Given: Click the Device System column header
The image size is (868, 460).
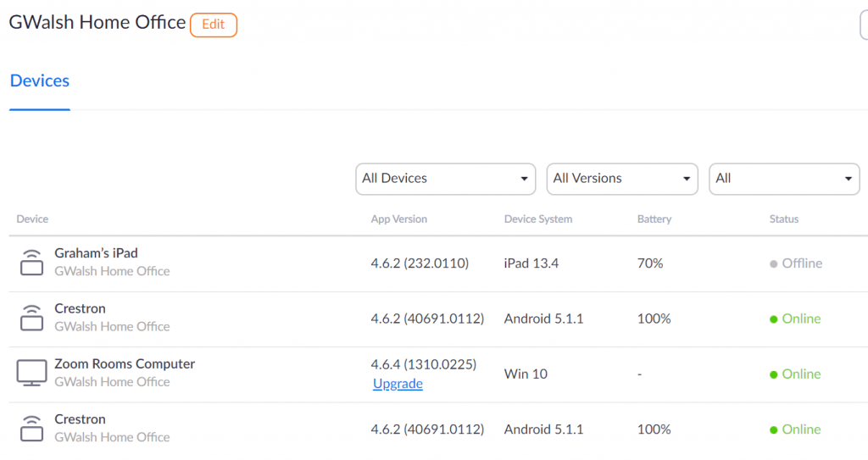Looking at the screenshot, I should pos(538,219).
